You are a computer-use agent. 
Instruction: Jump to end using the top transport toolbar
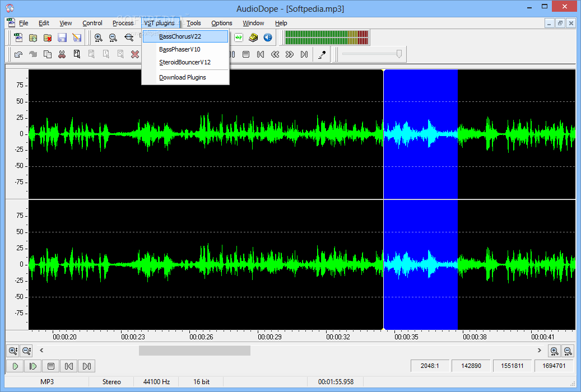point(304,54)
